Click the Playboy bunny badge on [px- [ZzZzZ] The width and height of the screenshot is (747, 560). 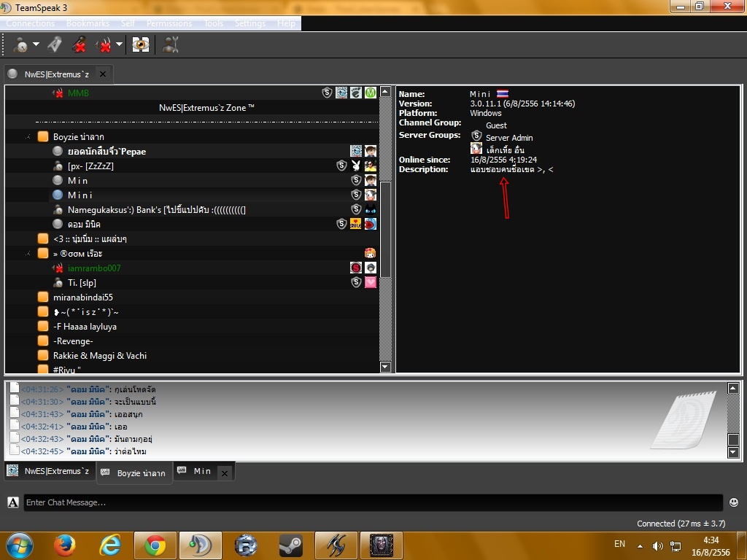[x=356, y=166]
